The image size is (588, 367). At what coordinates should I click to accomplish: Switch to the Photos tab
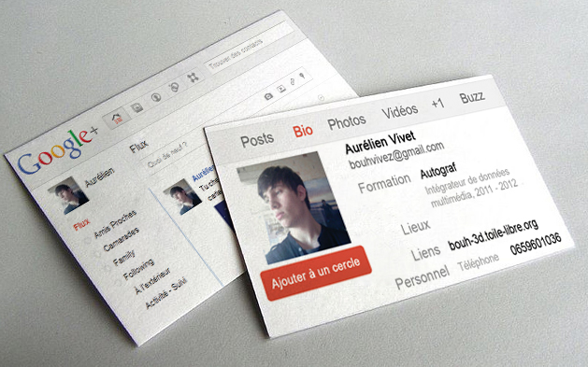pyautogui.click(x=347, y=121)
